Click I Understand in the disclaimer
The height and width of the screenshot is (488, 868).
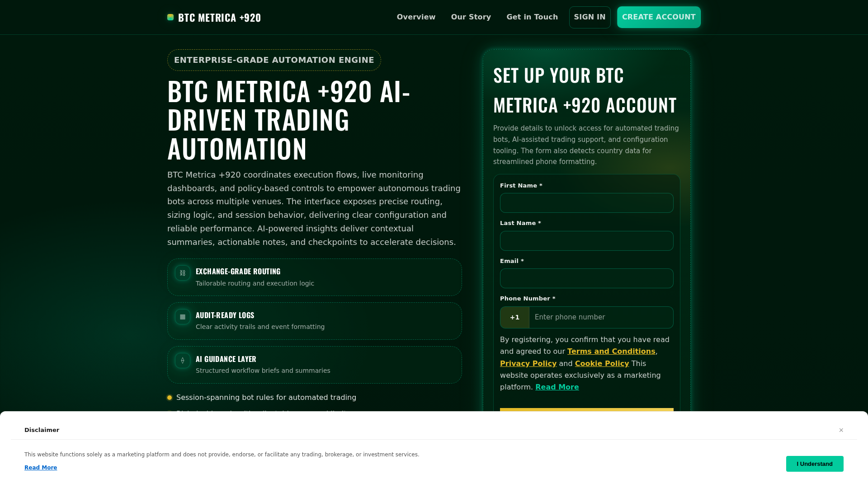tap(815, 464)
